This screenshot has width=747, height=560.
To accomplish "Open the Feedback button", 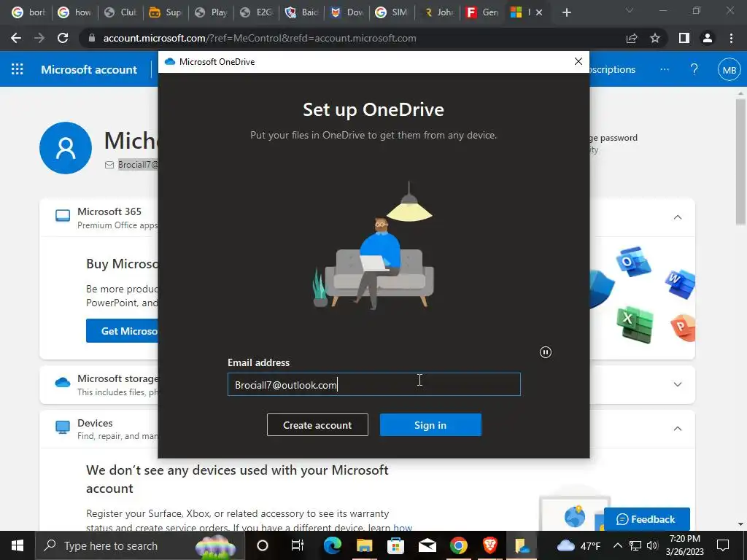I will pos(646,519).
